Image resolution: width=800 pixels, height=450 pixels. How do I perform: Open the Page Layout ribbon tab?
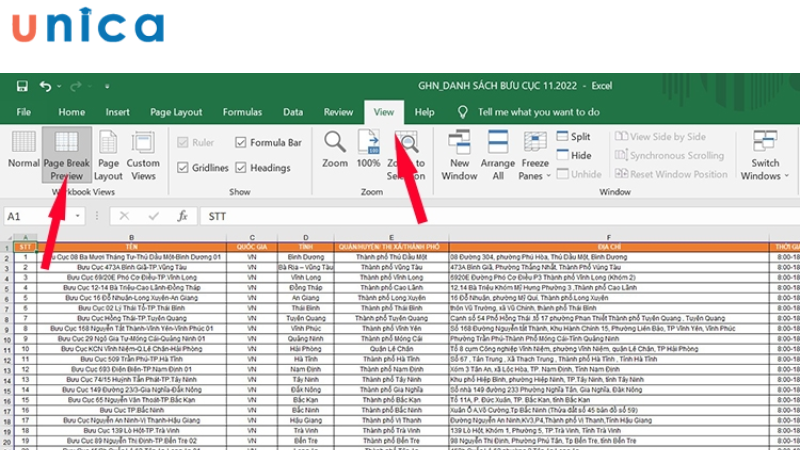click(x=174, y=112)
